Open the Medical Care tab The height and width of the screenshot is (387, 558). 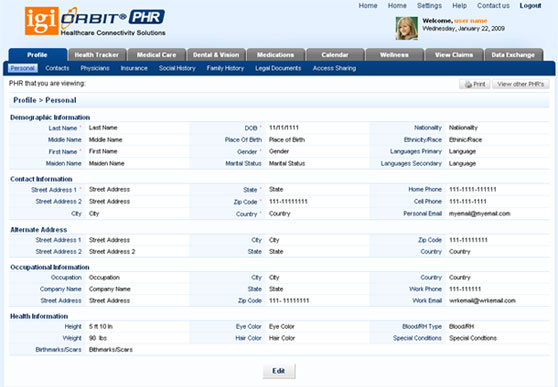(x=157, y=55)
